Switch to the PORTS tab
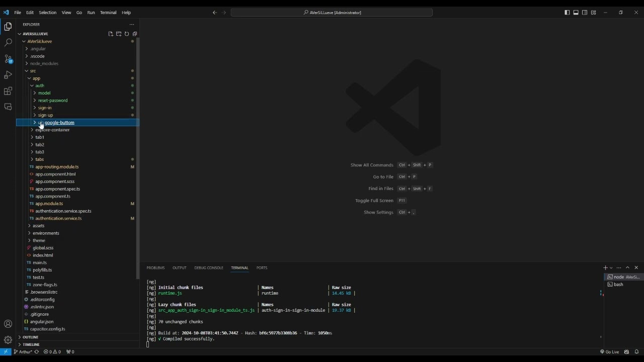 (x=262, y=268)
